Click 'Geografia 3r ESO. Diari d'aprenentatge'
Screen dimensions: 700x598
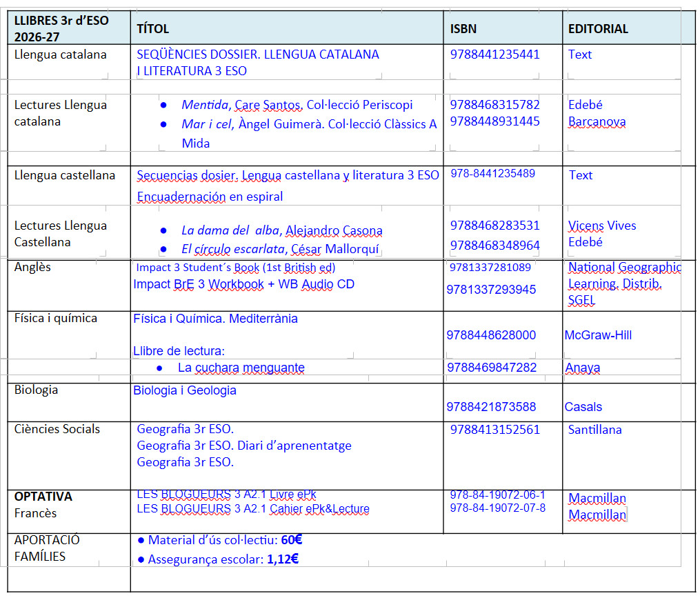pyautogui.click(x=243, y=446)
